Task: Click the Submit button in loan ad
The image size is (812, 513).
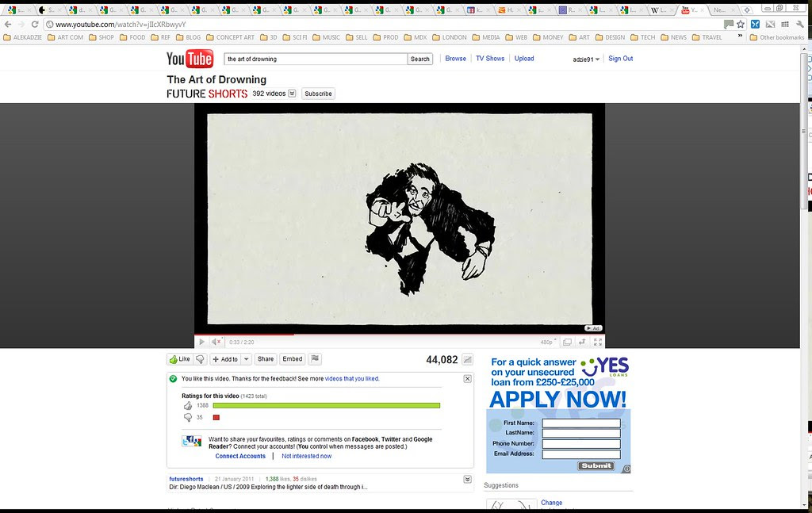Action: click(596, 466)
